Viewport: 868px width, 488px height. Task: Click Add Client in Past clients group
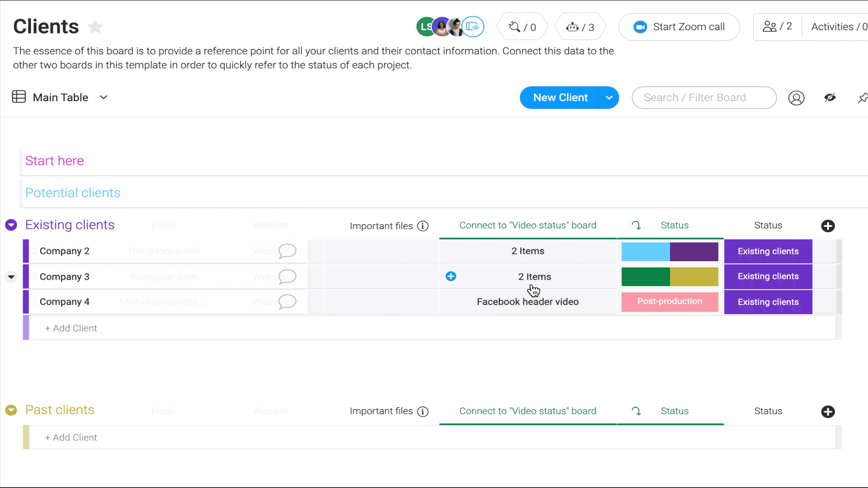(x=71, y=437)
